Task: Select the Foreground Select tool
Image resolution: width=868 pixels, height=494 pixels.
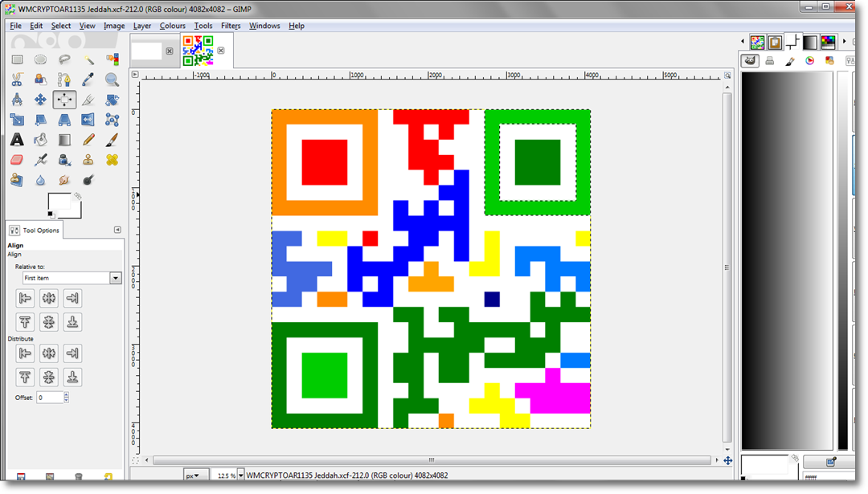Action: coord(40,80)
